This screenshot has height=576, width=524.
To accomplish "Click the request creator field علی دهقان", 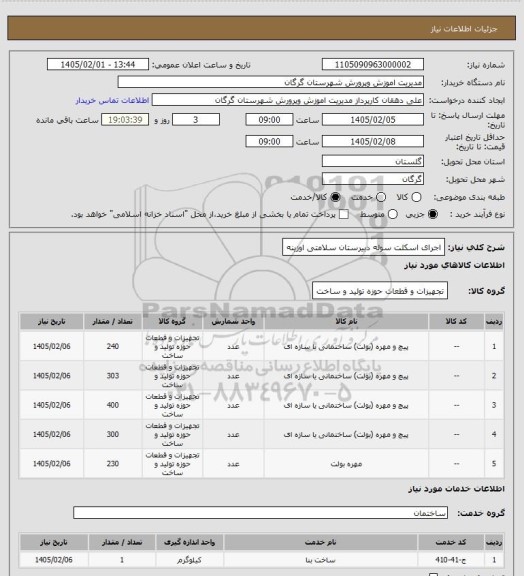I will point(288,100).
